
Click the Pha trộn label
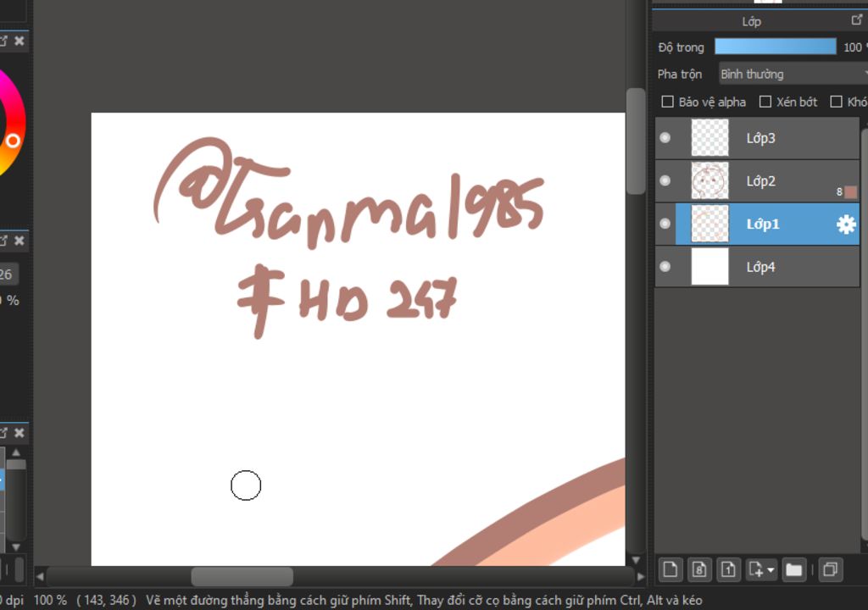[x=679, y=74]
